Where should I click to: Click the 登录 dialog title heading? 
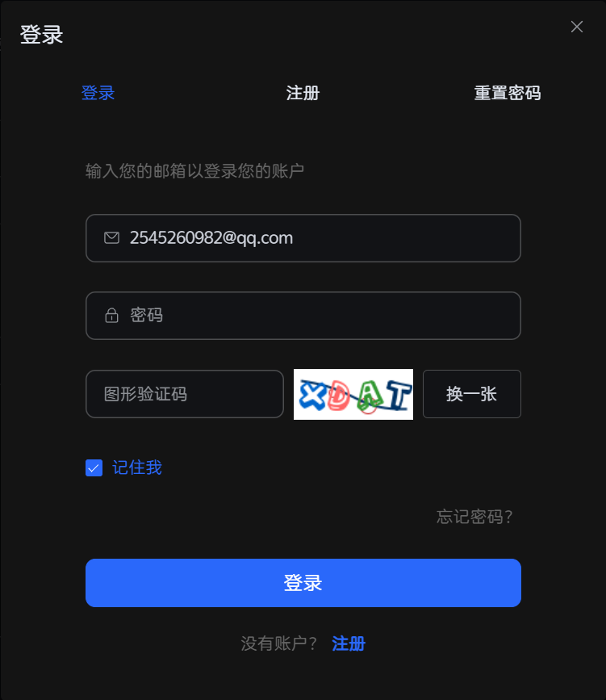tap(41, 35)
